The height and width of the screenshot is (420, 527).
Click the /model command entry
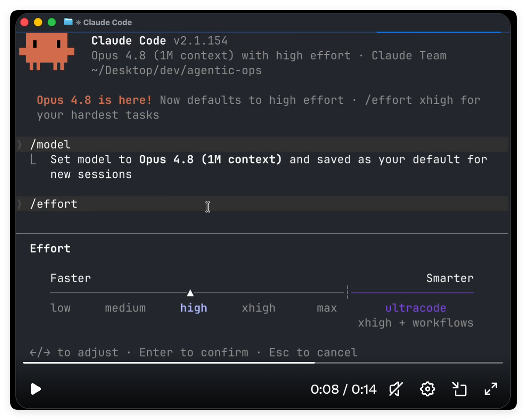coord(263,144)
